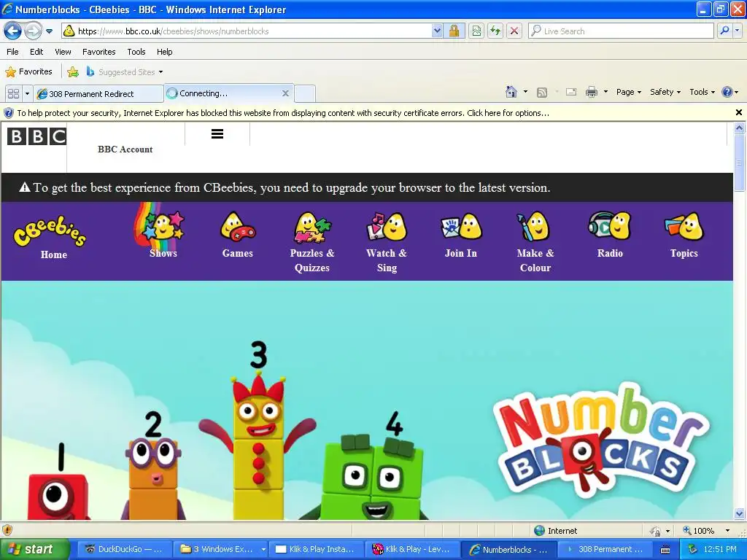Expand the Print options dropdown arrow

click(605, 92)
